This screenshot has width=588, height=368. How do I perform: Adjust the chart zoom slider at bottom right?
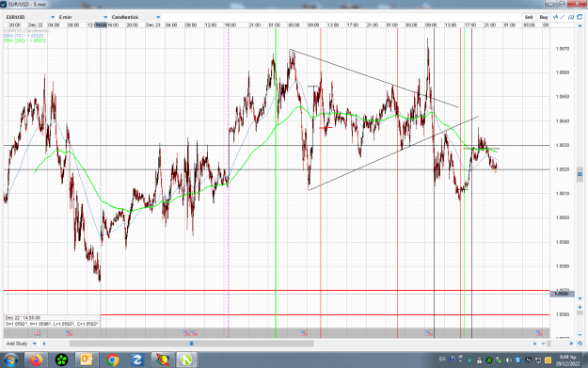point(549,344)
